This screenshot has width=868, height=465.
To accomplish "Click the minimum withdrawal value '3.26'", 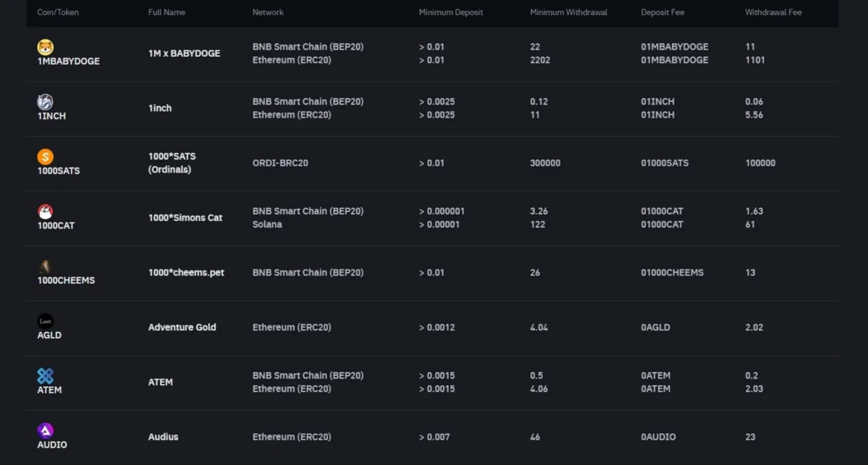I will coord(539,211).
